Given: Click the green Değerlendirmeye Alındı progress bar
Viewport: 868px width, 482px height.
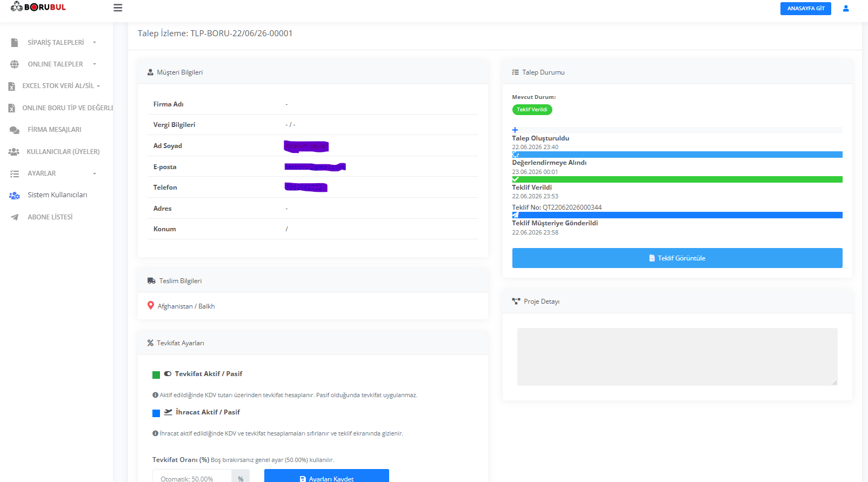Looking at the screenshot, I should (x=677, y=179).
